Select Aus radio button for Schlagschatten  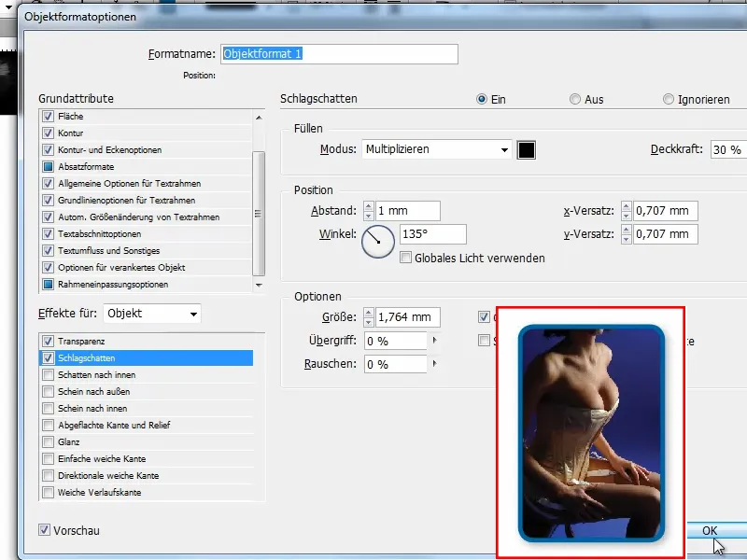pos(575,99)
